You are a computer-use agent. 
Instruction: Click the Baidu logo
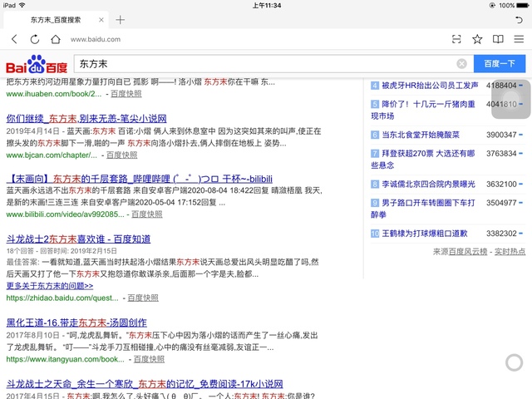pos(37,65)
